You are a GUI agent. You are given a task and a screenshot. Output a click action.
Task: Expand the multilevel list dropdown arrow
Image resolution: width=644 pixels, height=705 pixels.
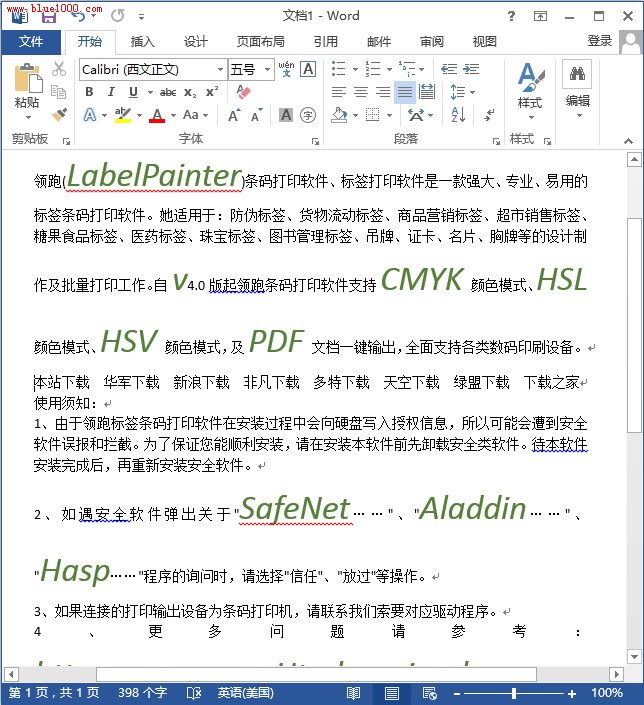click(422, 69)
